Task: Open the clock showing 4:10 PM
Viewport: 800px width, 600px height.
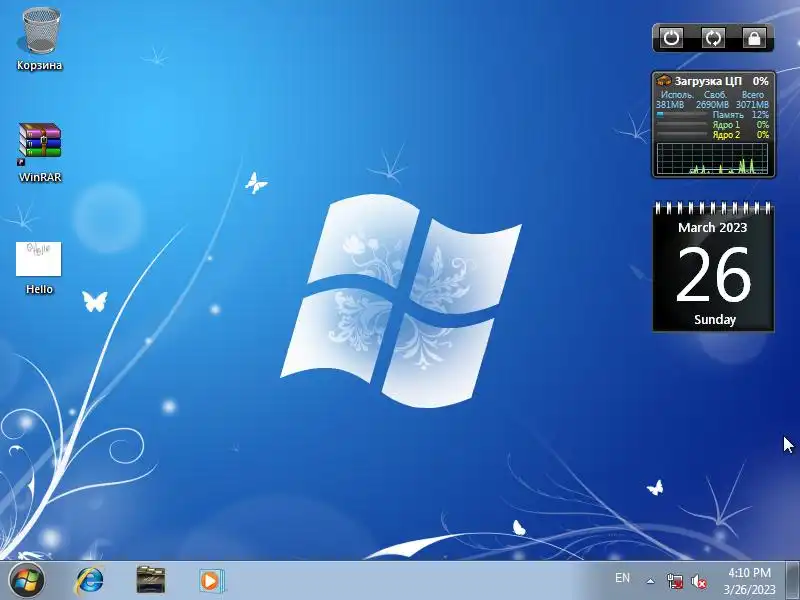Action: pos(749,572)
